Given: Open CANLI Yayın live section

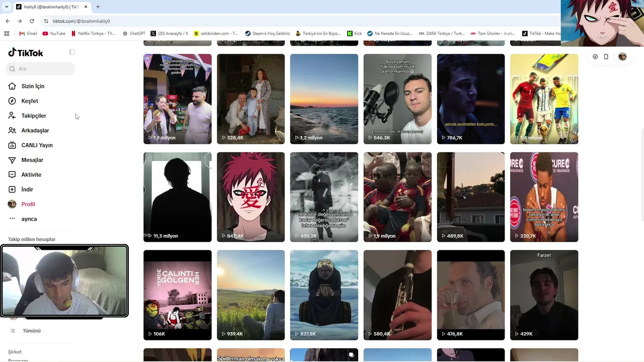Looking at the screenshot, I should click(x=37, y=145).
